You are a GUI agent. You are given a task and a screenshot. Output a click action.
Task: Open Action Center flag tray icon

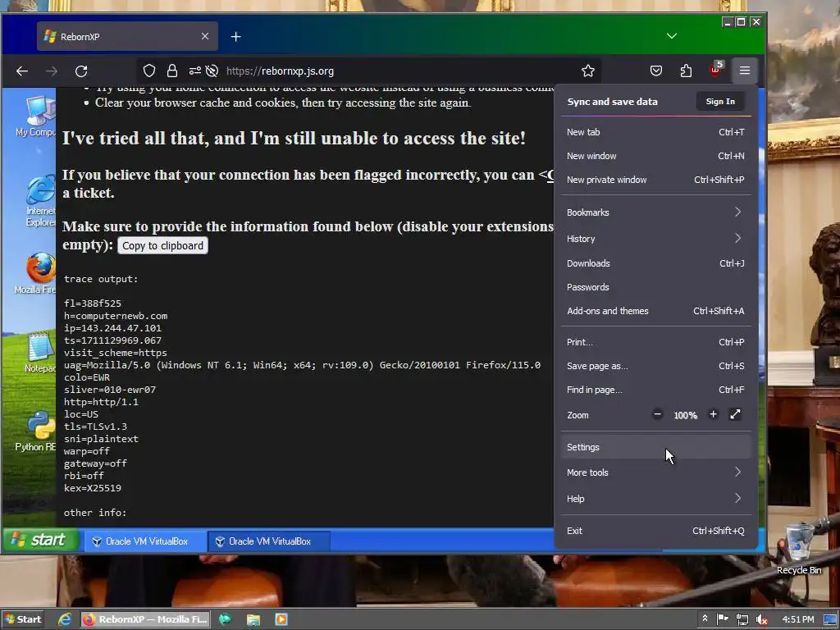pyautogui.click(x=722, y=619)
